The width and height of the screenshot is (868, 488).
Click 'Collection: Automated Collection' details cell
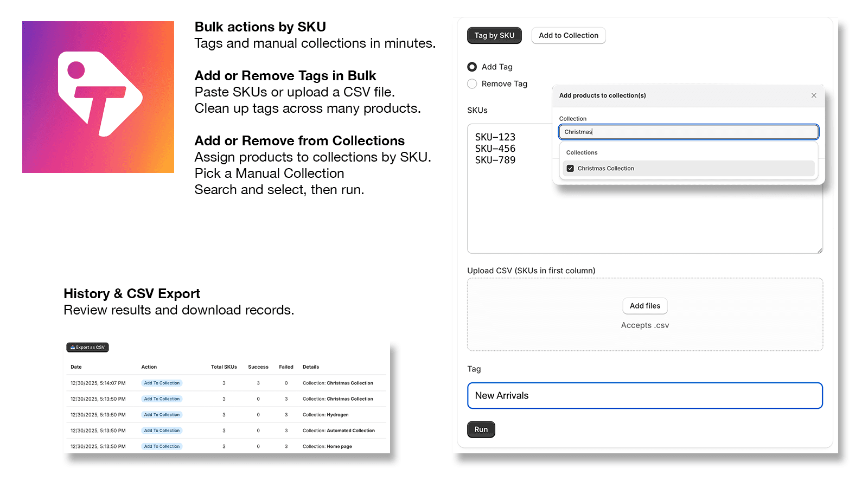(x=339, y=431)
